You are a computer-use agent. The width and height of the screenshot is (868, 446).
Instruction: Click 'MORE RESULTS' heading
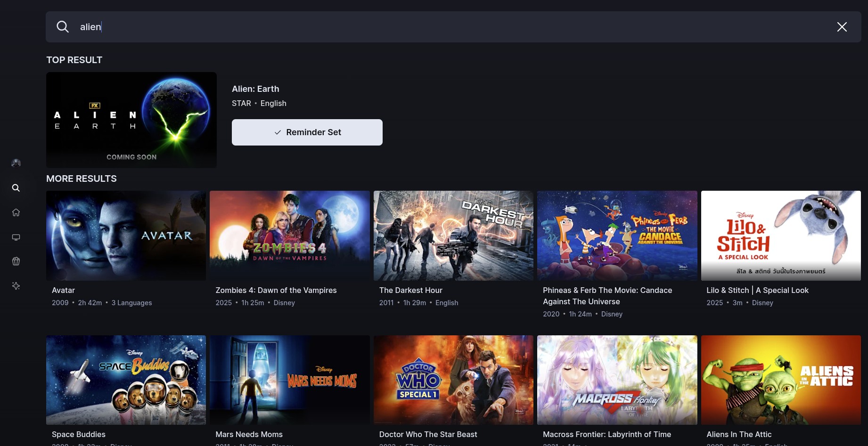click(82, 179)
